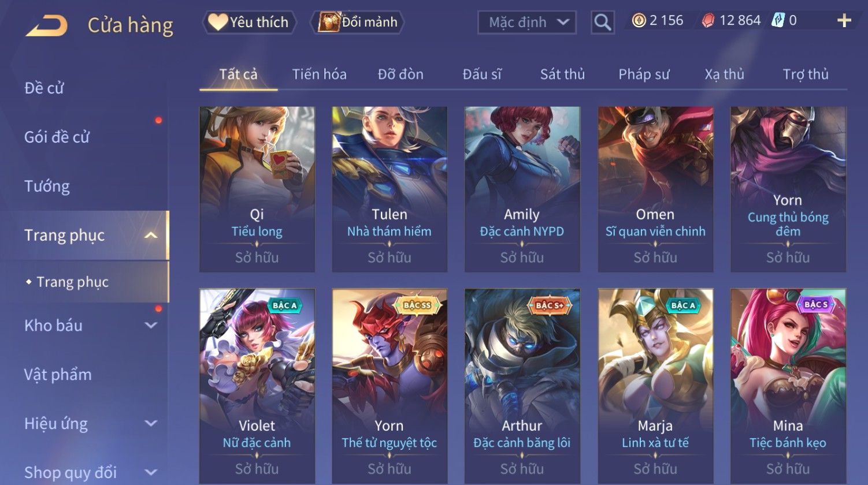Viewport: 868px width, 485px height.
Task: Collapse the Trang phục sidebar section
Action: [150, 235]
